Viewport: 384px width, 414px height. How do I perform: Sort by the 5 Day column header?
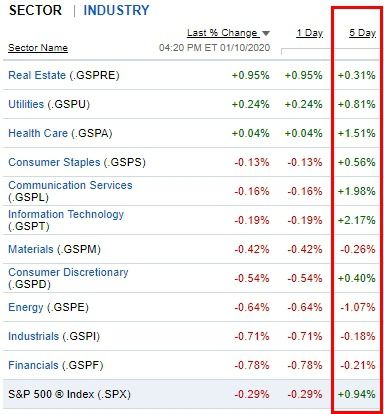(362, 33)
